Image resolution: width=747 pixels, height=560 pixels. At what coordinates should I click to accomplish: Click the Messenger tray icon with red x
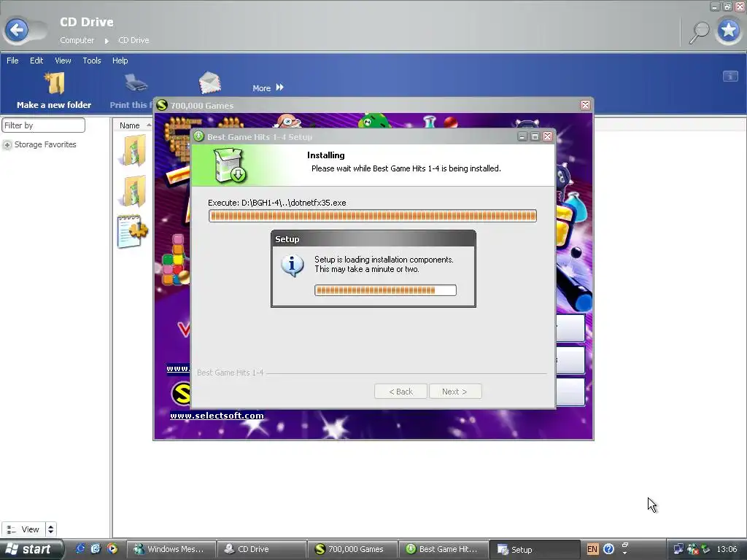[692, 549]
